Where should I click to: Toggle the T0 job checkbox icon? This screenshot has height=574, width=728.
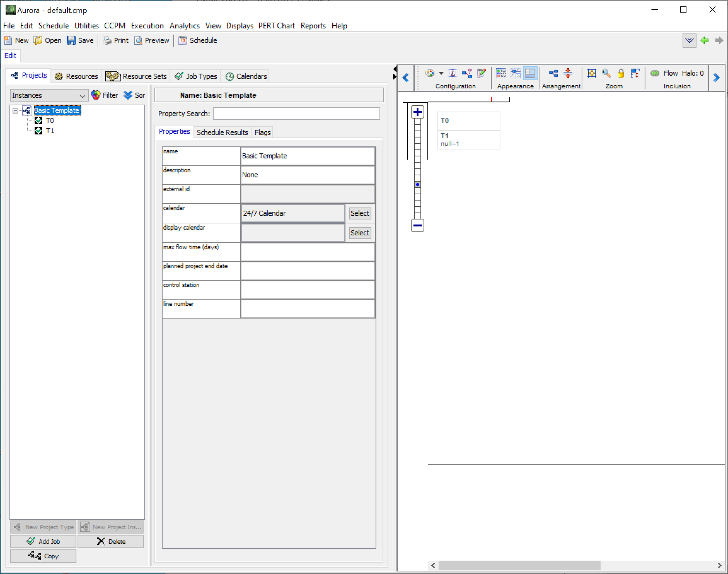tap(39, 121)
